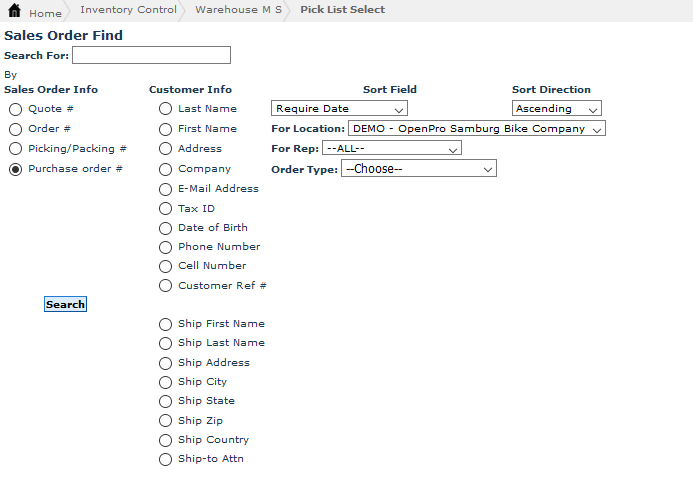Open the For Location dropdown
Image resolution: width=693 pixels, height=478 pixels.
pos(476,129)
